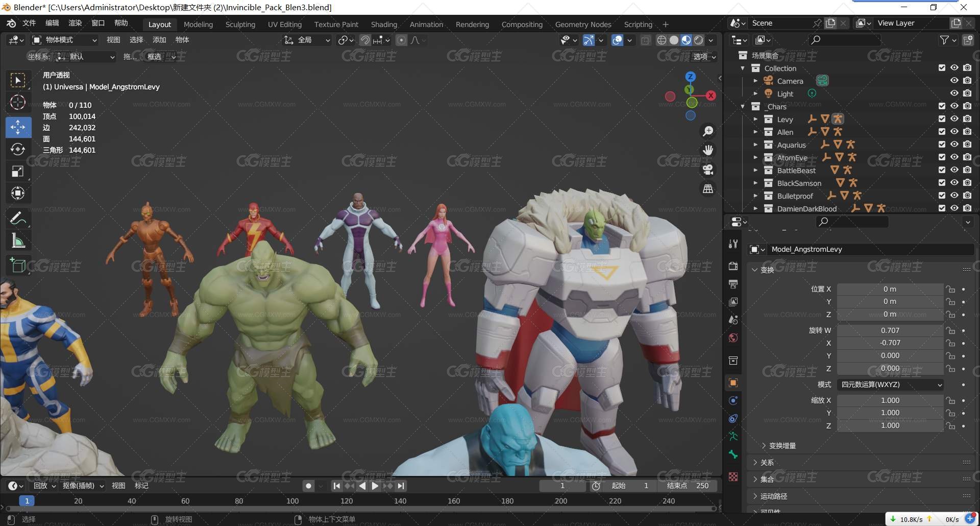This screenshot has width=980, height=526.
Task: Click the play animation button
Action: click(375, 486)
